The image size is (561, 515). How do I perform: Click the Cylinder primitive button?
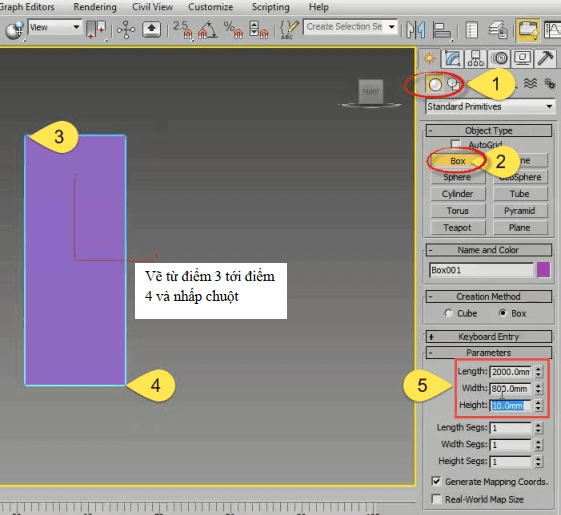458,194
